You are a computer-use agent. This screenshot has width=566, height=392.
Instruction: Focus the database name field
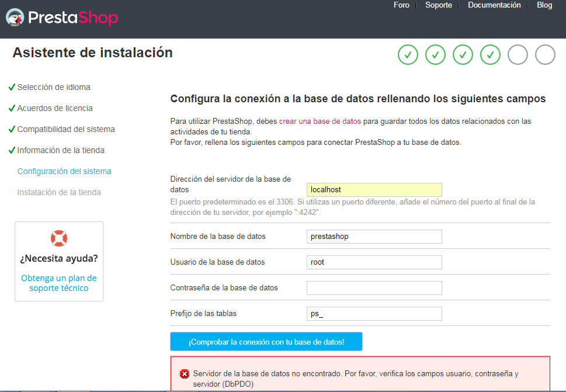(x=374, y=237)
